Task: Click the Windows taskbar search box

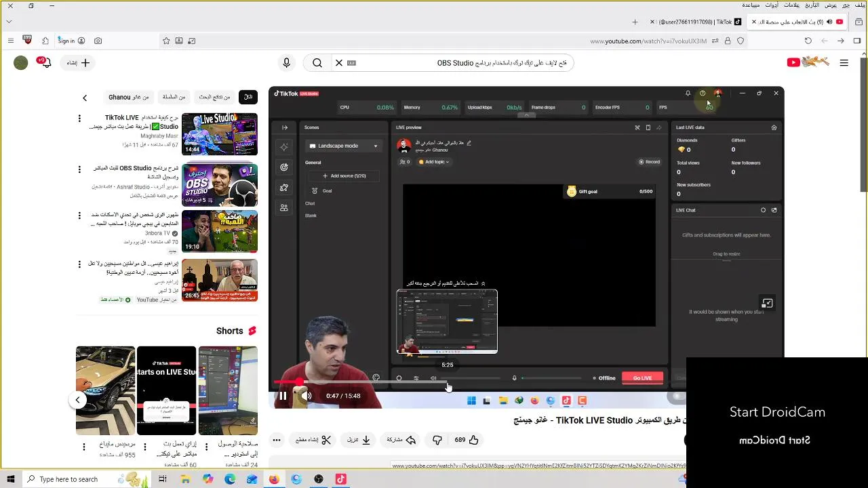Action: [x=88, y=479]
